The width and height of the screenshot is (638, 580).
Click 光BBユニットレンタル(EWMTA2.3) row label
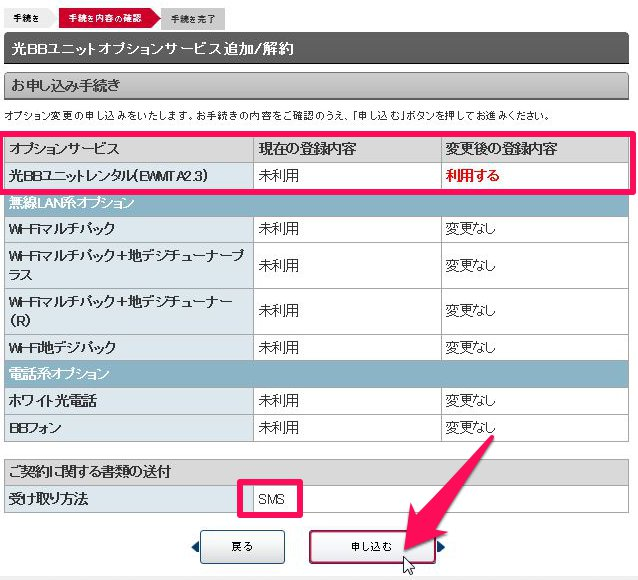(108, 176)
